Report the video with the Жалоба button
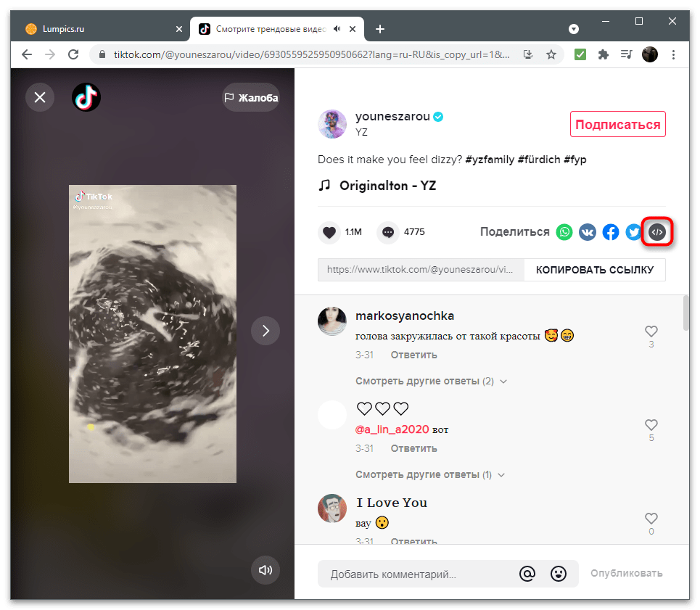Screen dimensions: 700x610 pyautogui.click(x=251, y=97)
